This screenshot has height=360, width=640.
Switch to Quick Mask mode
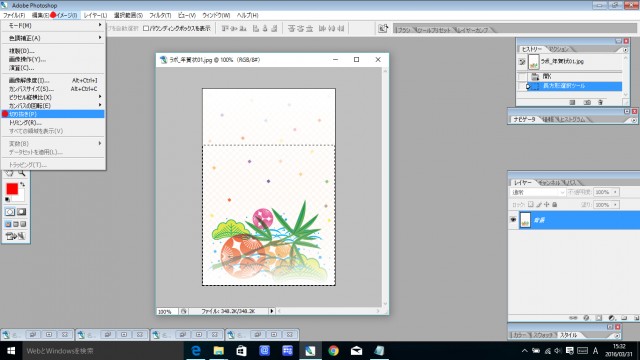pos(21,212)
